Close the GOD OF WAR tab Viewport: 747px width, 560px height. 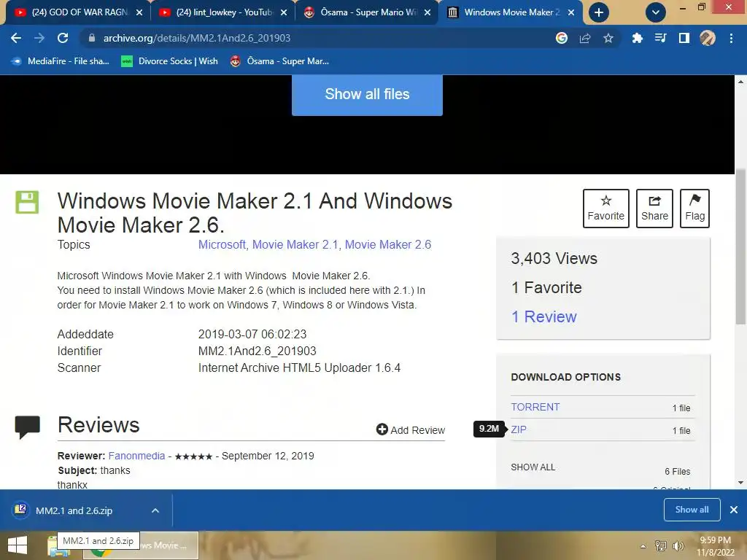point(139,13)
